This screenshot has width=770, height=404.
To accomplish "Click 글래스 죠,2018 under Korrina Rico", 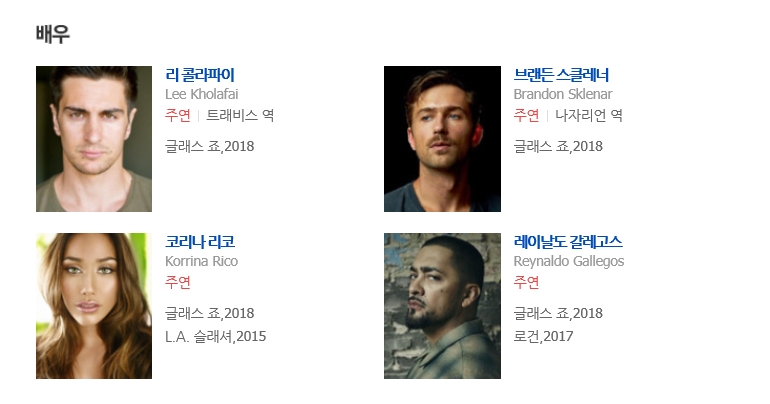I will (x=210, y=313).
